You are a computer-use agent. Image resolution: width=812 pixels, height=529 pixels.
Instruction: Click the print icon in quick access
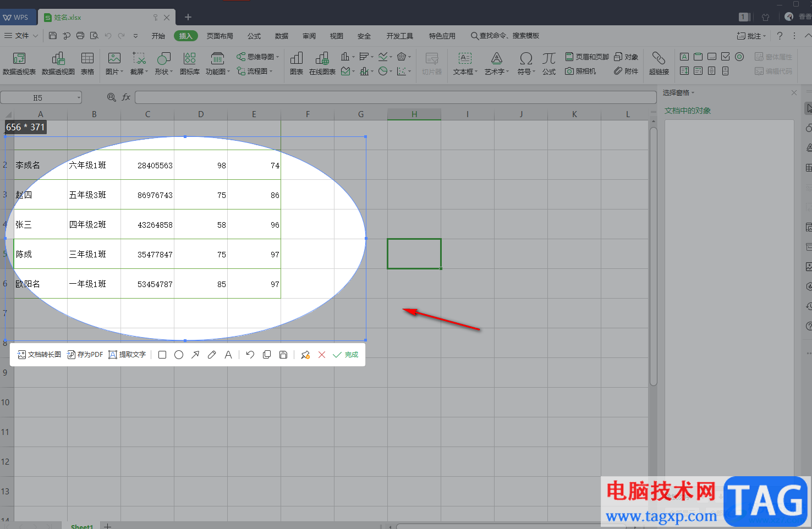[x=80, y=36]
